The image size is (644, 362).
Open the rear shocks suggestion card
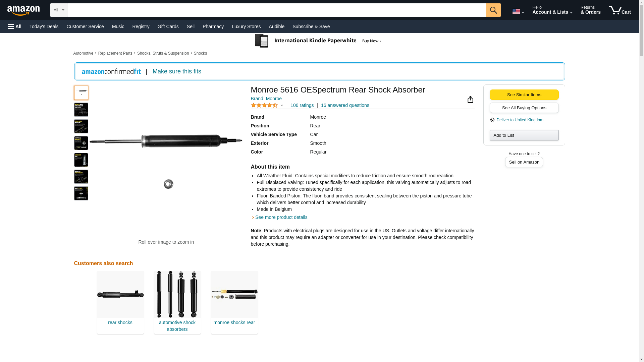tap(120, 302)
